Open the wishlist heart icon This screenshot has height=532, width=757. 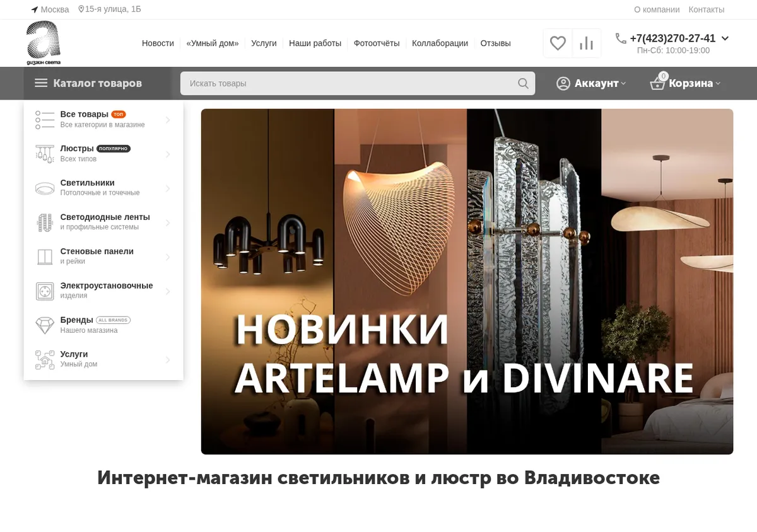pos(558,43)
